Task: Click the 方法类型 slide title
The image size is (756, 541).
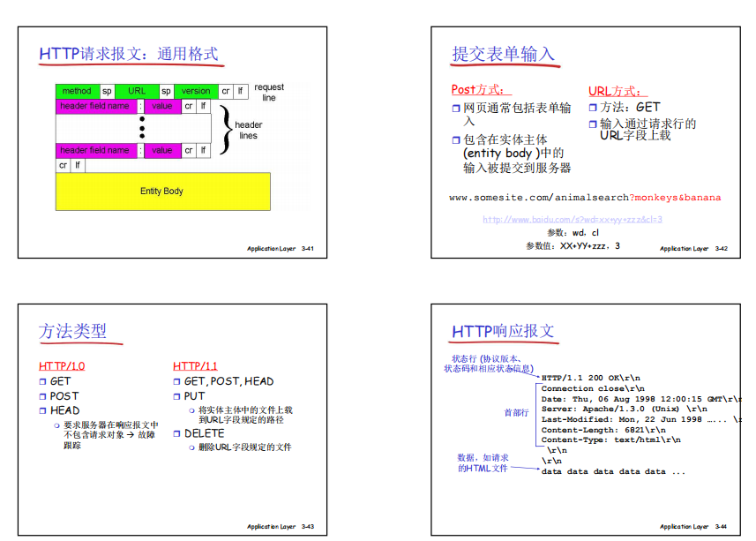Action: [x=72, y=331]
